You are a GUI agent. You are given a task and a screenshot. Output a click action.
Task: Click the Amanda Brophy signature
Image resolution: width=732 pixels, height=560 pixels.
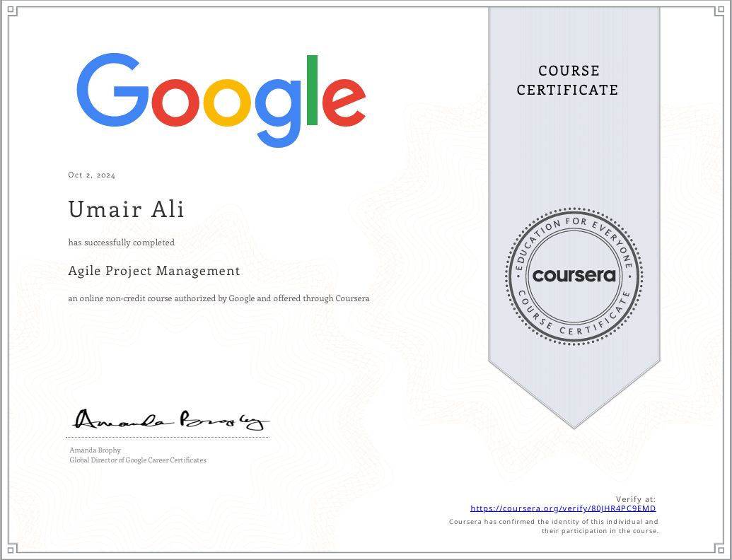171,419
